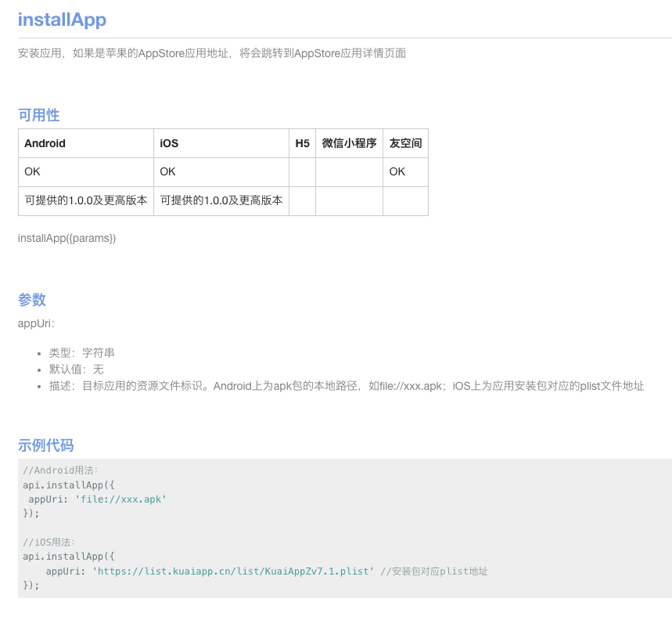The image size is (672, 627).
Task: Click the 示例代码 section heading
Action: point(45,445)
